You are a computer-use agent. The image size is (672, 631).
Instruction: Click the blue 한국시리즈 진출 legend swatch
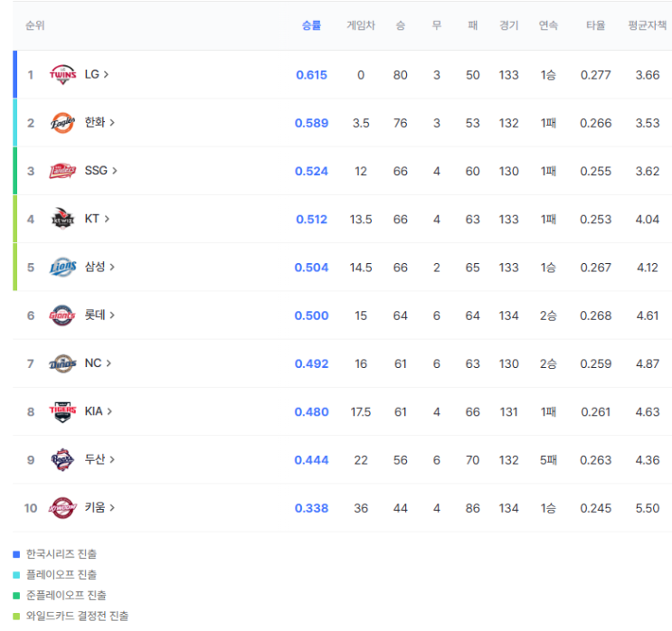[16, 554]
